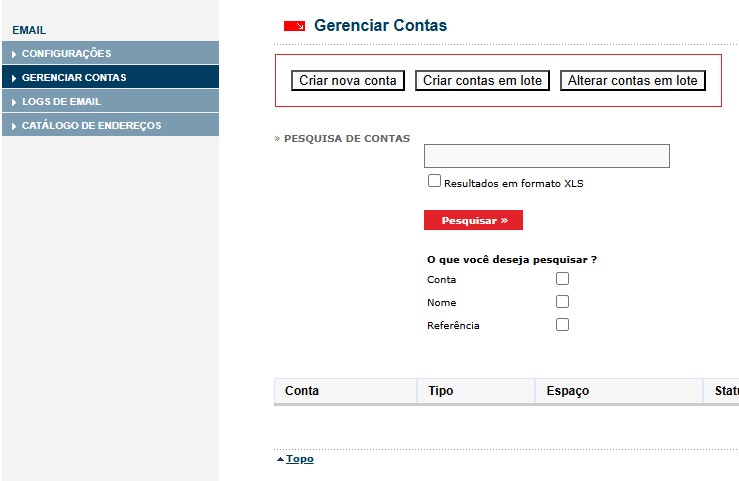Click the red arrow icon beside Gerenciar Contas title
Screen dimensions: 739x481
point(295,26)
